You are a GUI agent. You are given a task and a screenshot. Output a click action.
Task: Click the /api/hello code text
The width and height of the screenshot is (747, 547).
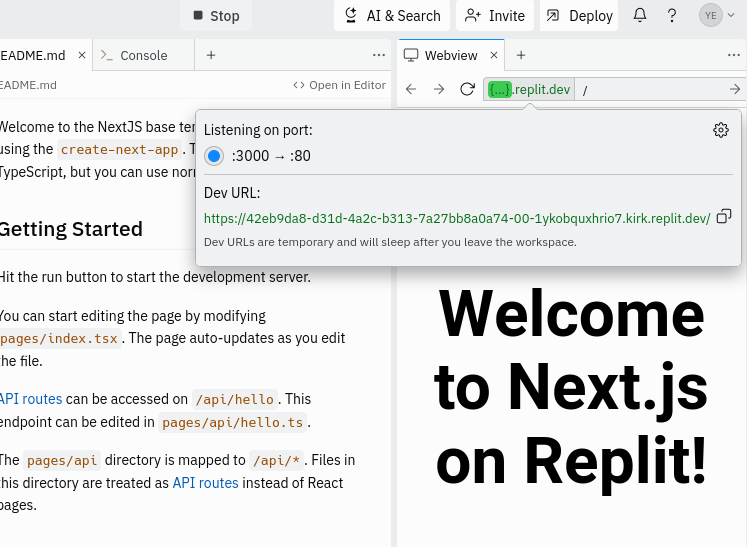coord(235,399)
